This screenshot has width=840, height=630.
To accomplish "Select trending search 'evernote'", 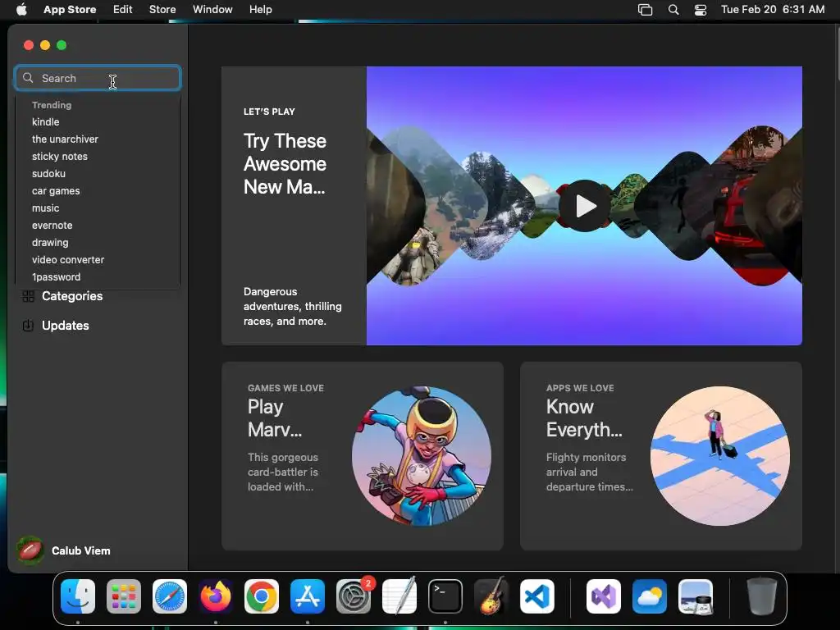I will [52, 226].
